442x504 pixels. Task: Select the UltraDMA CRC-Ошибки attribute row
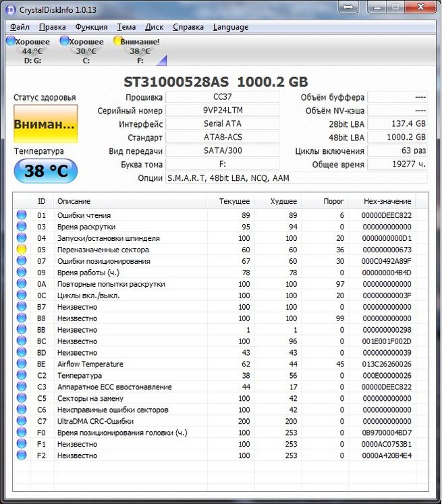(x=221, y=421)
